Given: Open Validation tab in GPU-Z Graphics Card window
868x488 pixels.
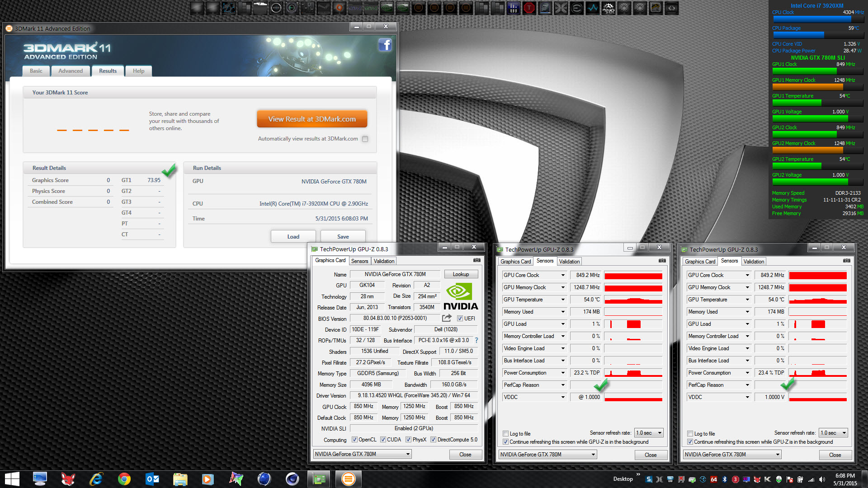Looking at the screenshot, I should [384, 261].
